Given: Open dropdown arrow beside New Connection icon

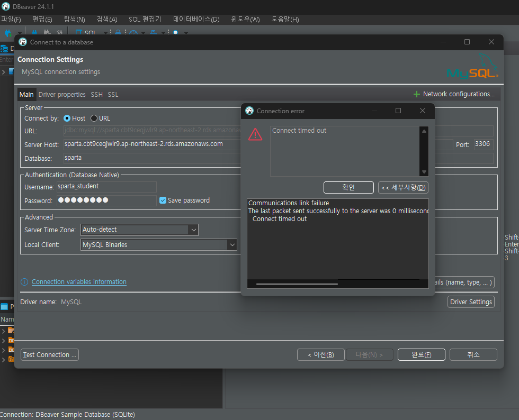Looking at the screenshot, I should tap(20, 33).
